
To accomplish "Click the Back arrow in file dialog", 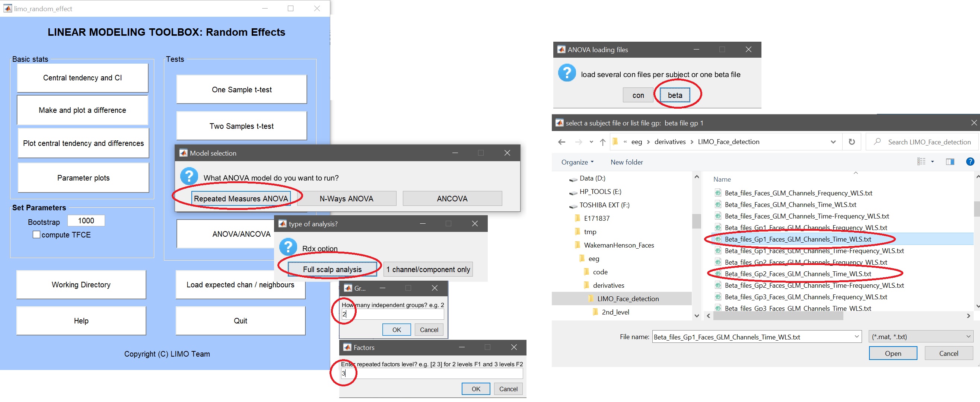I will coord(561,142).
